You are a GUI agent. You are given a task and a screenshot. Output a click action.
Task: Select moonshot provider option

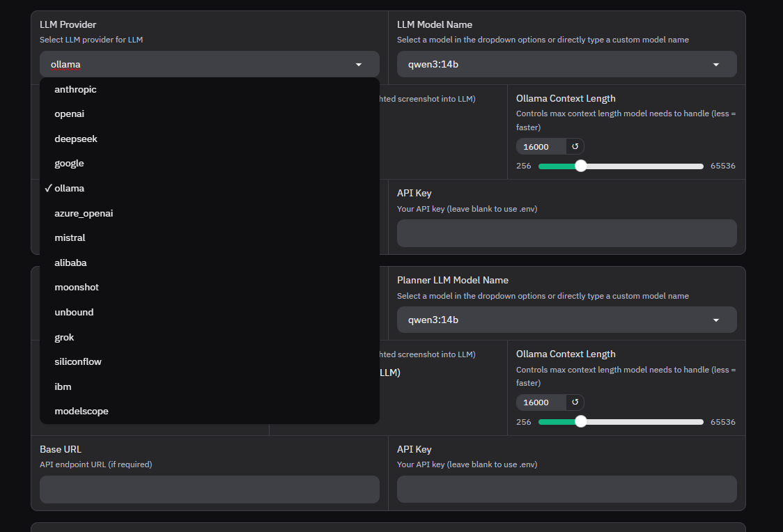pyautogui.click(x=209, y=288)
